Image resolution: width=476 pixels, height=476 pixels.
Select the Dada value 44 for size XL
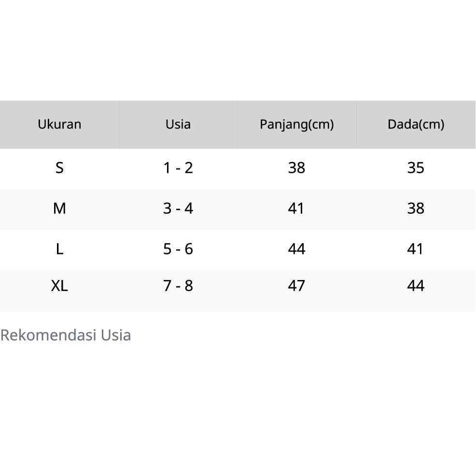416,286
